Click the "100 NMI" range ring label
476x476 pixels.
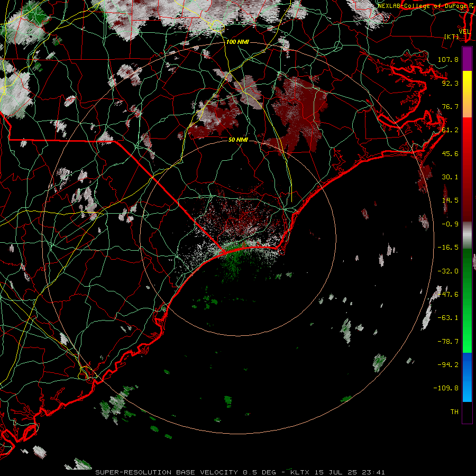click(x=237, y=42)
